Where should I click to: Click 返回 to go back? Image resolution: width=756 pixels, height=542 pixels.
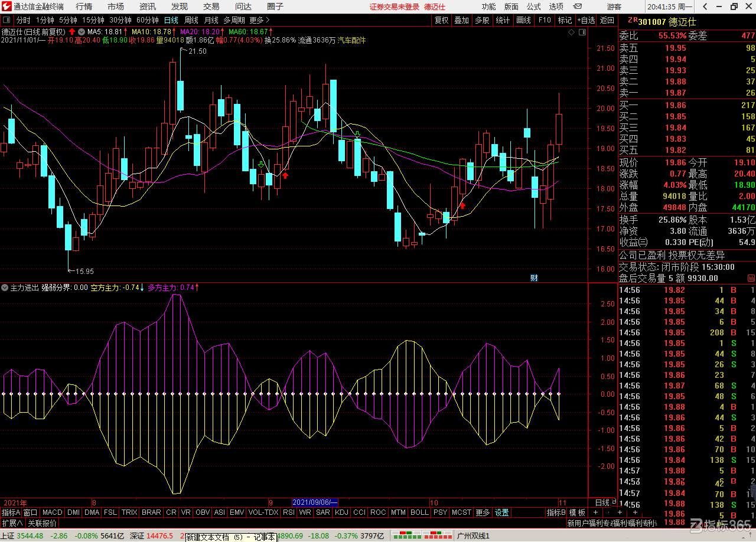(x=607, y=20)
